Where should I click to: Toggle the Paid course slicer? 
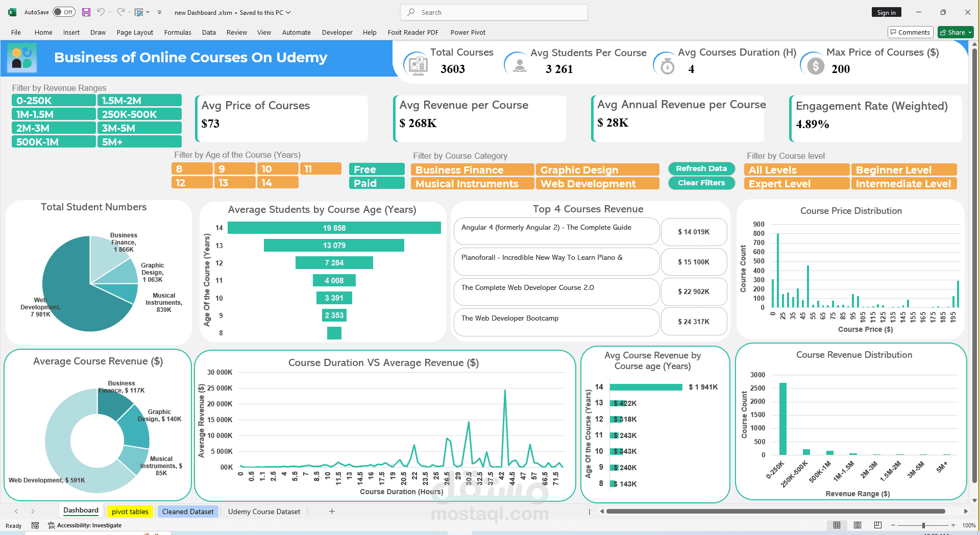[x=377, y=183]
